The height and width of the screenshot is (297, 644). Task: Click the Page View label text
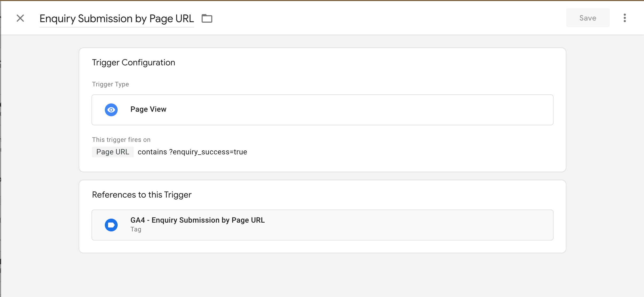[148, 109]
